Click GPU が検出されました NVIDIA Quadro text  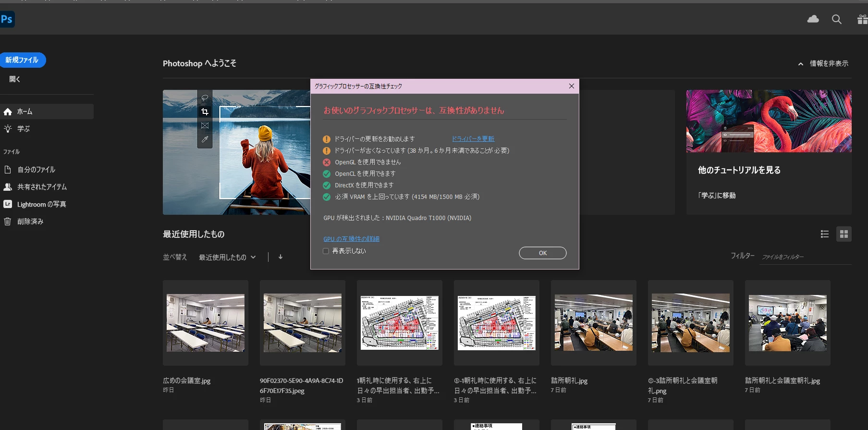[397, 218]
